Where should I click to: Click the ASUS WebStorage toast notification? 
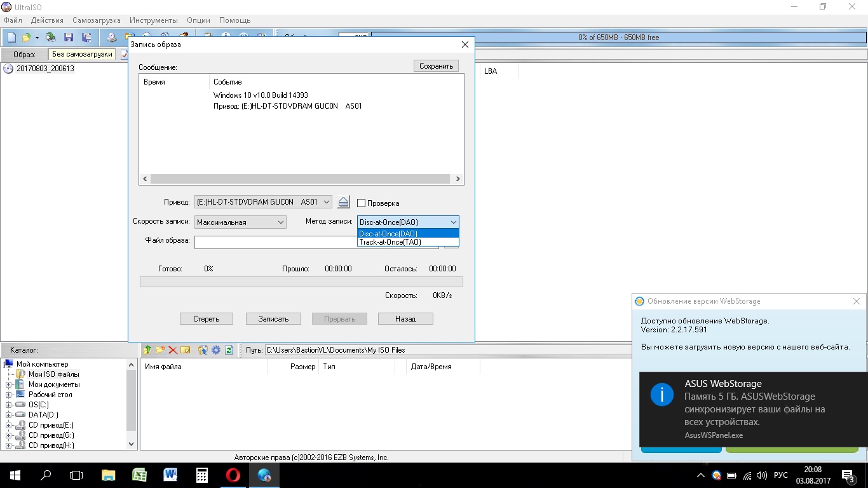(x=754, y=410)
